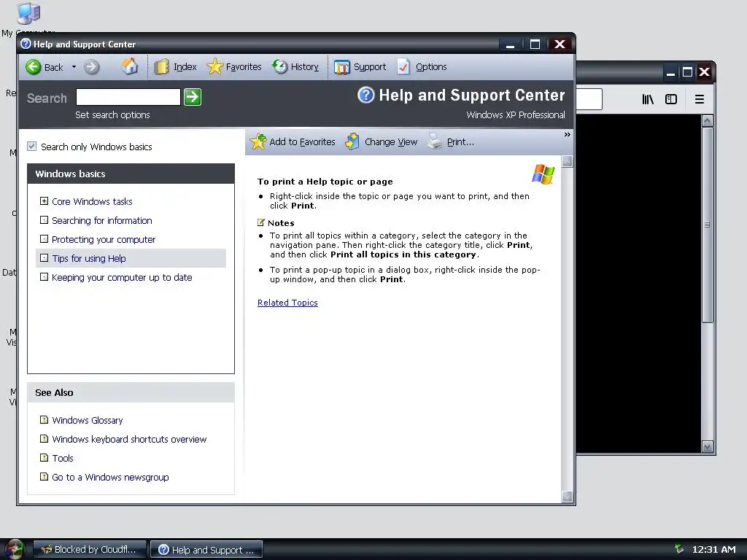This screenshot has height=560, width=747.
Task: Click help icon beside Windows keyboard shortcuts overview
Action: coord(44,438)
